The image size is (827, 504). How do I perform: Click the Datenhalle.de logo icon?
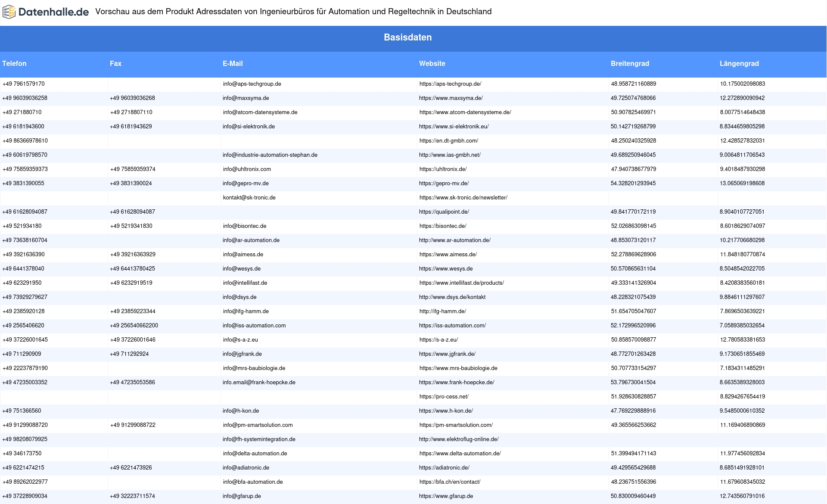[9, 12]
